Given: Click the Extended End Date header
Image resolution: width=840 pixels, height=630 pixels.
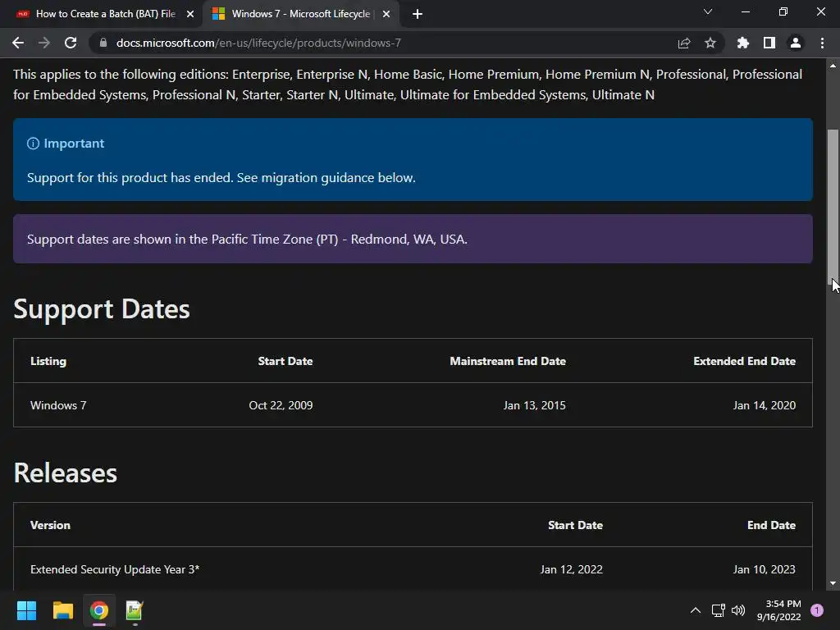Looking at the screenshot, I should coord(745,361).
